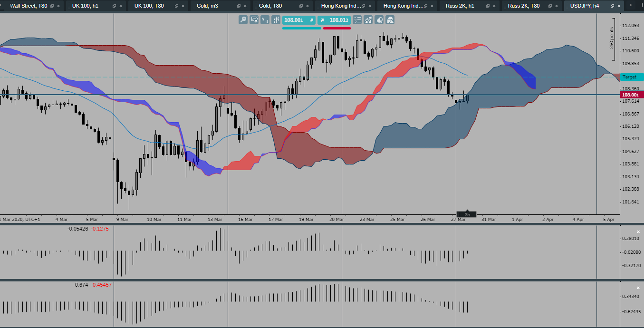
Task: Click the 3h candle countdown label
Action: (x=468, y=214)
